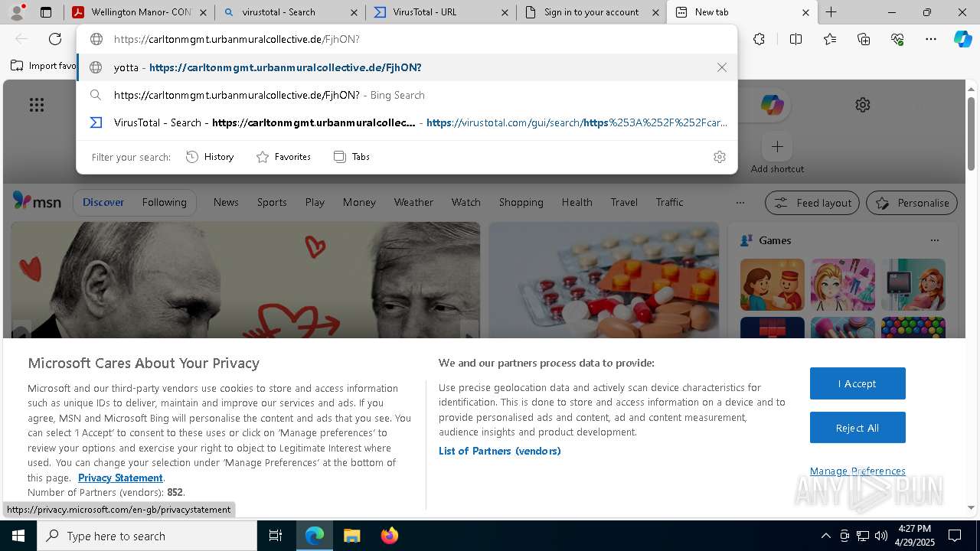This screenshot has width=980, height=551.
Task: Select the Following feed tab
Action: pyautogui.click(x=164, y=202)
